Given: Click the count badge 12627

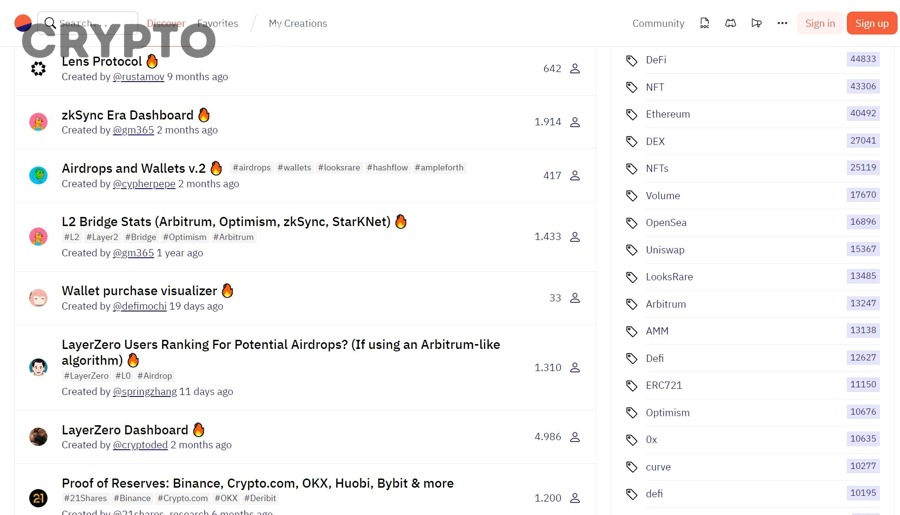Looking at the screenshot, I should [863, 358].
